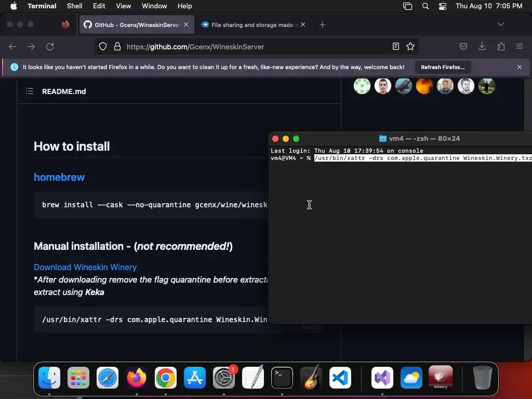Open the Terminal app menu
The image size is (532, 399).
click(42, 6)
